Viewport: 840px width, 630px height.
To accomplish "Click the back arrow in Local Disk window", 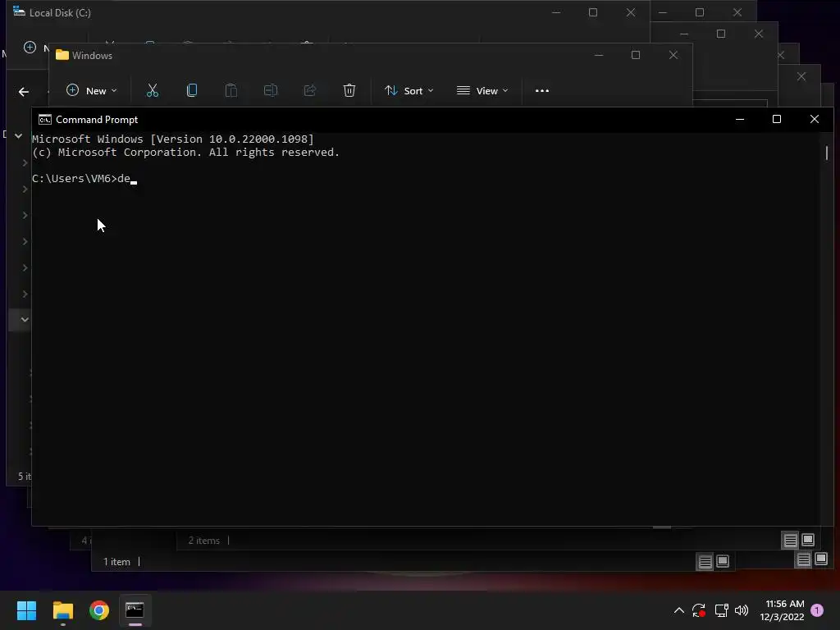I will pyautogui.click(x=24, y=92).
